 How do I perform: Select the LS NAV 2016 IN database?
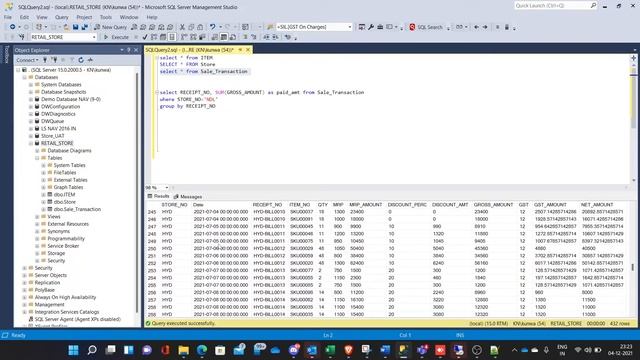[58, 129]
